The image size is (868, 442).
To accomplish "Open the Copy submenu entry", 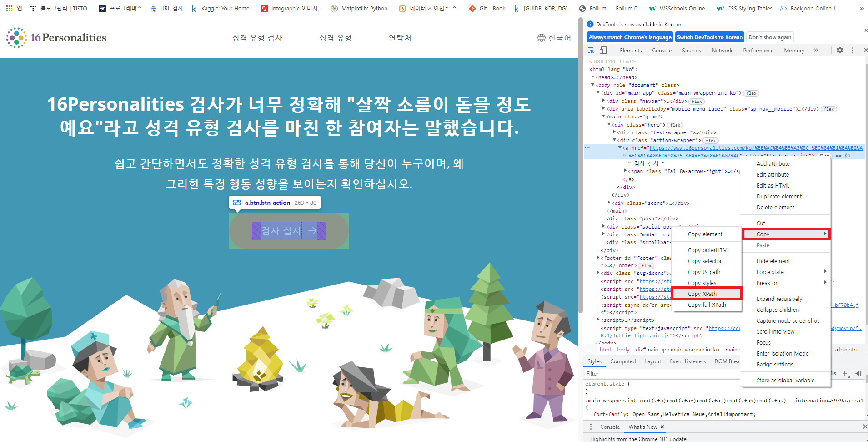I will (786, 234).
